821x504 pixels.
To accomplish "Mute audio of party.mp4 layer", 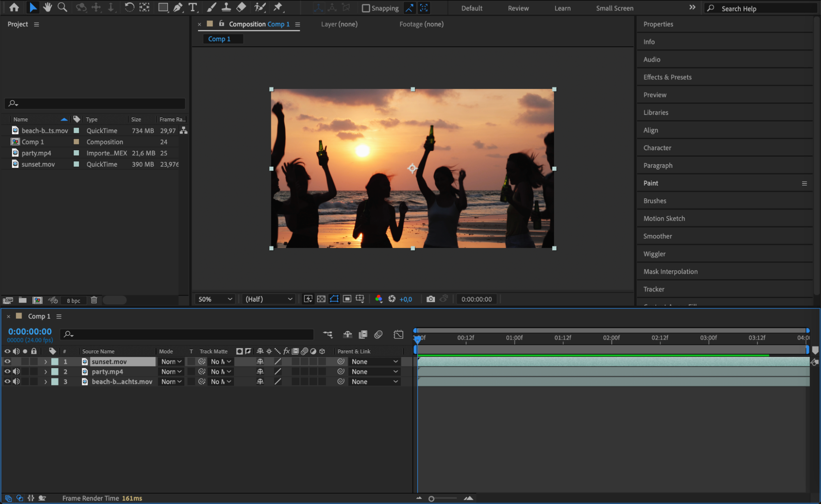I will (16, 372).
